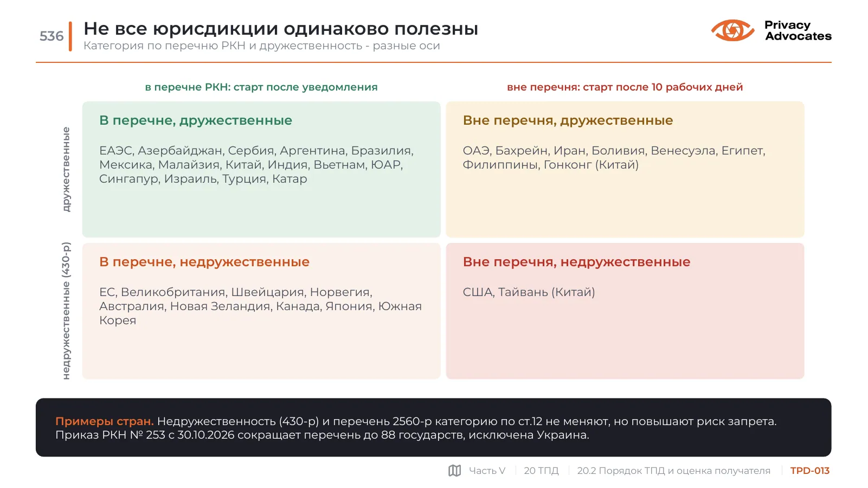This screenshot has height=488, width=868.
Task: Click header 'вне перечня: старт после 10 рабочих дней'
Action: 625,87
